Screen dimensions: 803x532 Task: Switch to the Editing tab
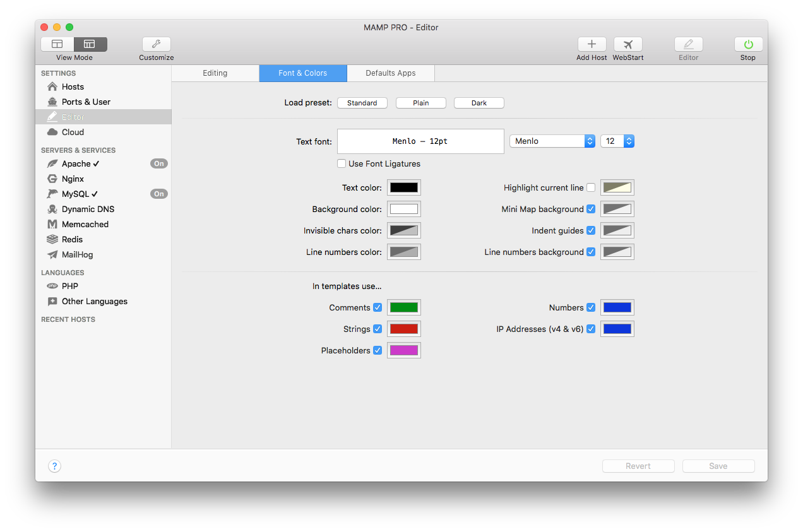pos(215,73)
